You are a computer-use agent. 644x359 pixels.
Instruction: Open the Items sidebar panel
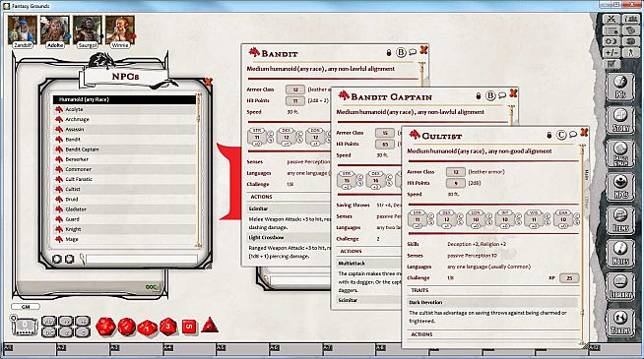point(620,220)
